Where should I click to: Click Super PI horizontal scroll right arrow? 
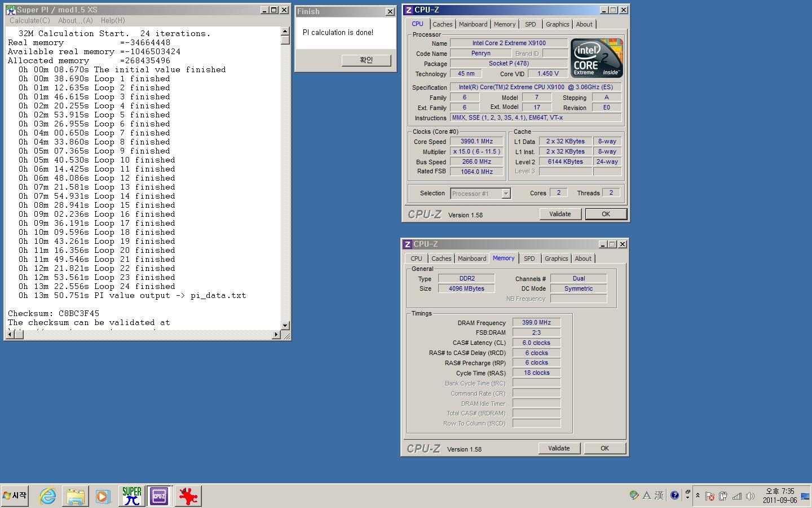point(276,335)
